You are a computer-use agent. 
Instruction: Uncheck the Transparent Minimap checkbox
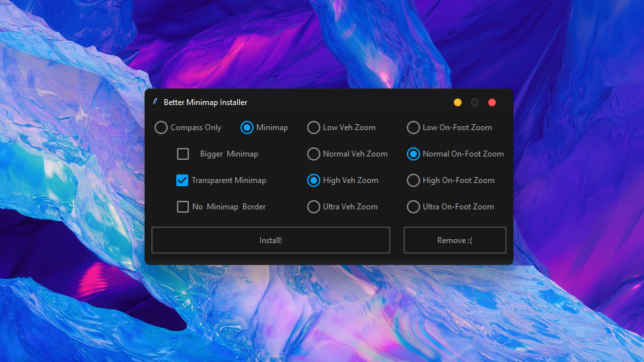(183, 180)
